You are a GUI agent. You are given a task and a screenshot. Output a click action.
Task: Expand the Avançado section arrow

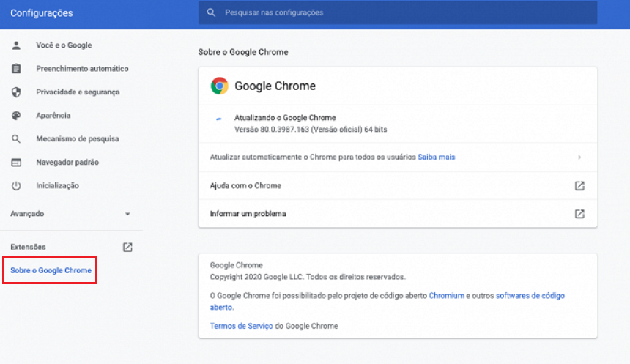pyautogui.click(x=127, y=214)
